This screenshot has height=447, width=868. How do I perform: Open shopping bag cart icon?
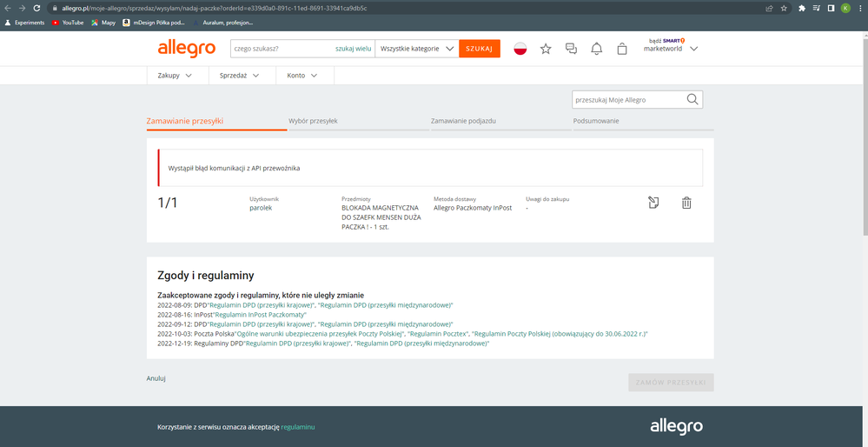click(x=622, y=49)
